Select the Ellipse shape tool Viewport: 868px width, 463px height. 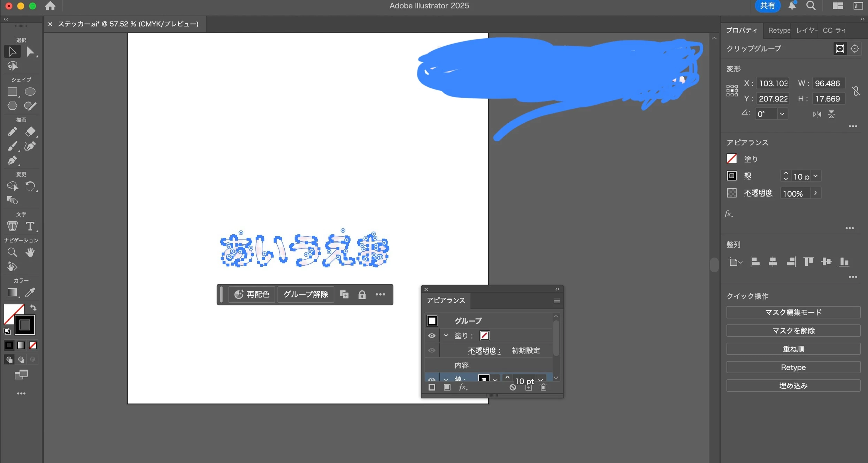[x=30, y=92]
